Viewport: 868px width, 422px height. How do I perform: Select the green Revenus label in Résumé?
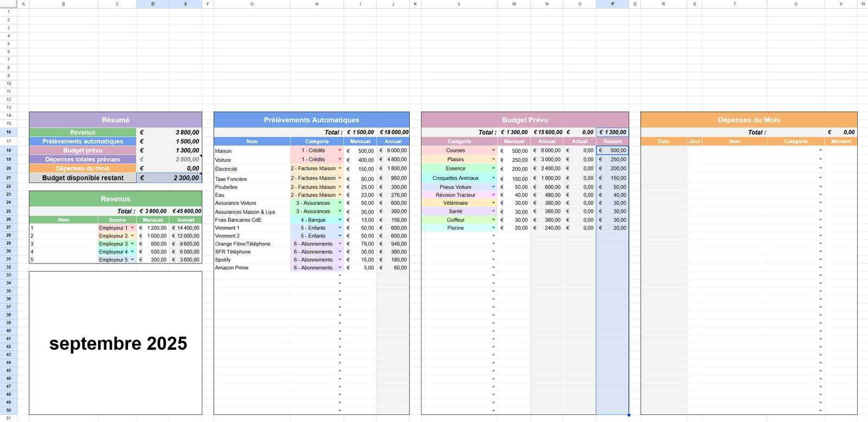pos(82,133)
